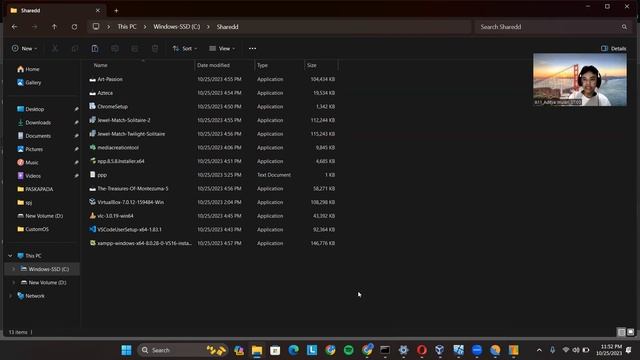Select the Art-Passion application file
Viewport: 640px width, 360px height.
tap(110, 79)
